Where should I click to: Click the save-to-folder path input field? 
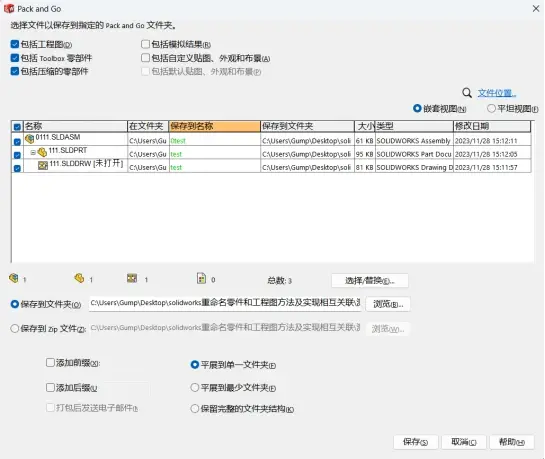click(x=225, y=303)
